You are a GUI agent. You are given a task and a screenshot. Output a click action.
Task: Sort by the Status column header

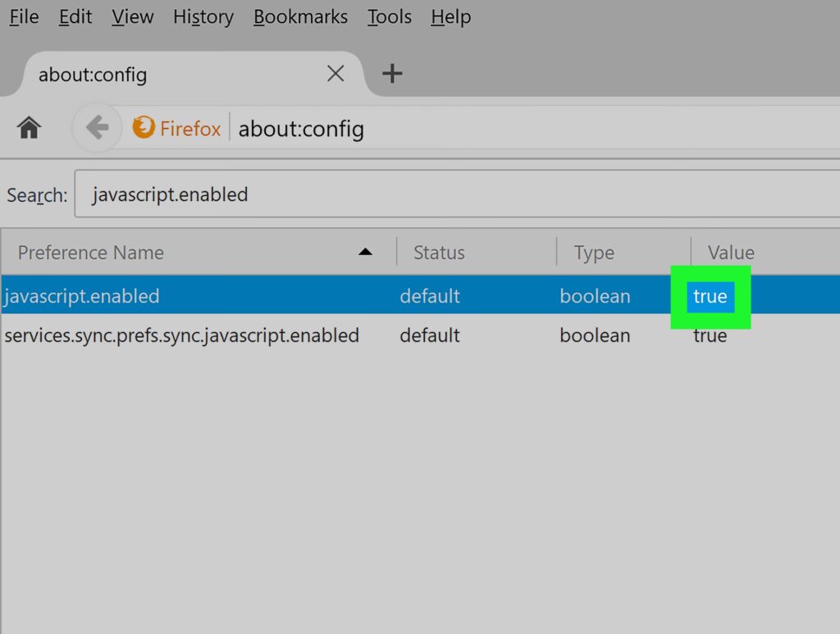(x=439, y=253)
